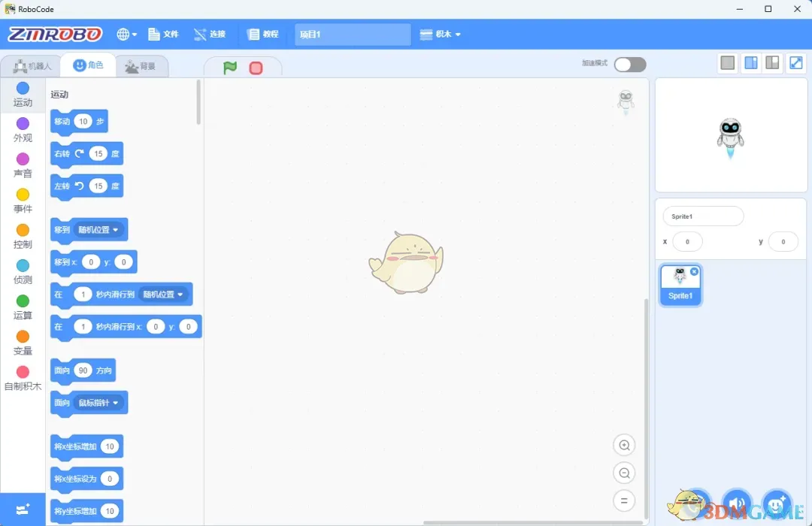Switch stage to small layout mode
The width and height of the screenshot is (812, 526).
(x=727, y=62)
